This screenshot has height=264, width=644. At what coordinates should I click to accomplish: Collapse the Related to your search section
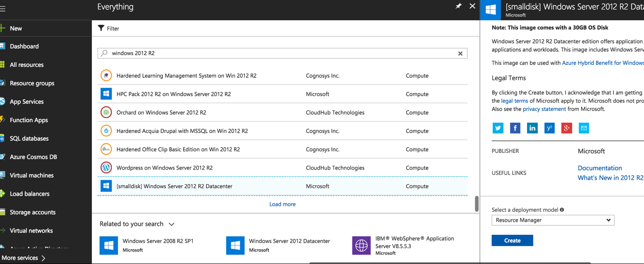tap(171, 224)
